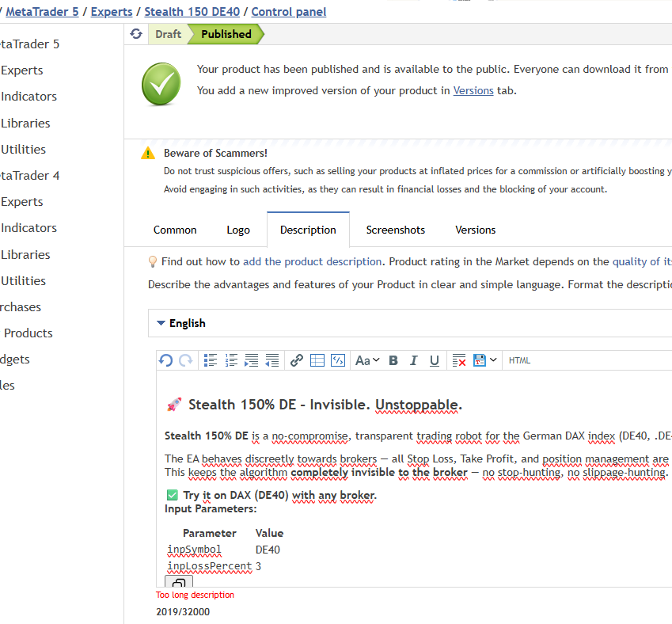
Task: Insert a bulleted list
Action: pyautogui.click(x=211, y=360)
